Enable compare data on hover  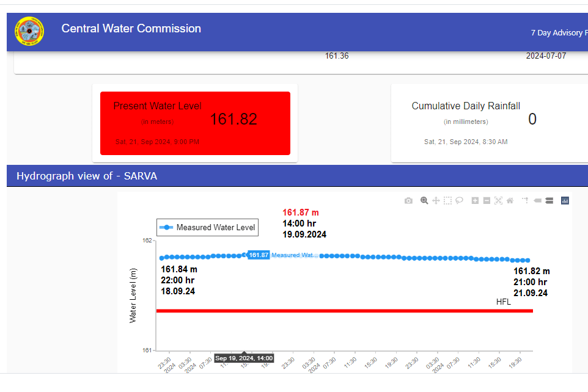(549, 201)
